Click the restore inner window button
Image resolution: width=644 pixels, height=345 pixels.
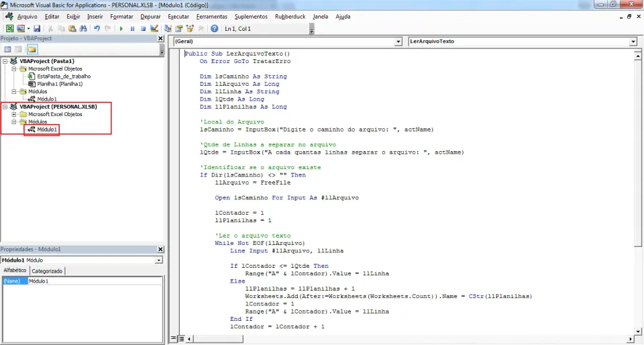pos(629,16)
